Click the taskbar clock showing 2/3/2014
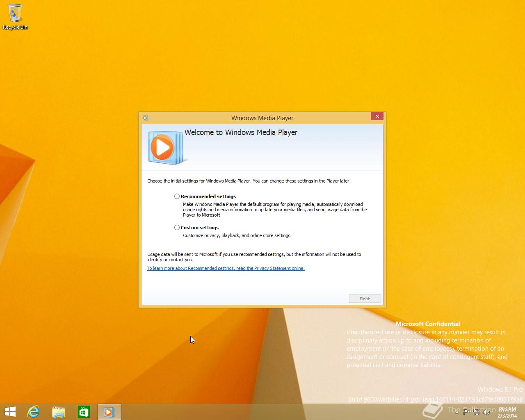Image resolution: width=525 pixels, height=420 pixels. pyautogui.click(x=507, y=412)
